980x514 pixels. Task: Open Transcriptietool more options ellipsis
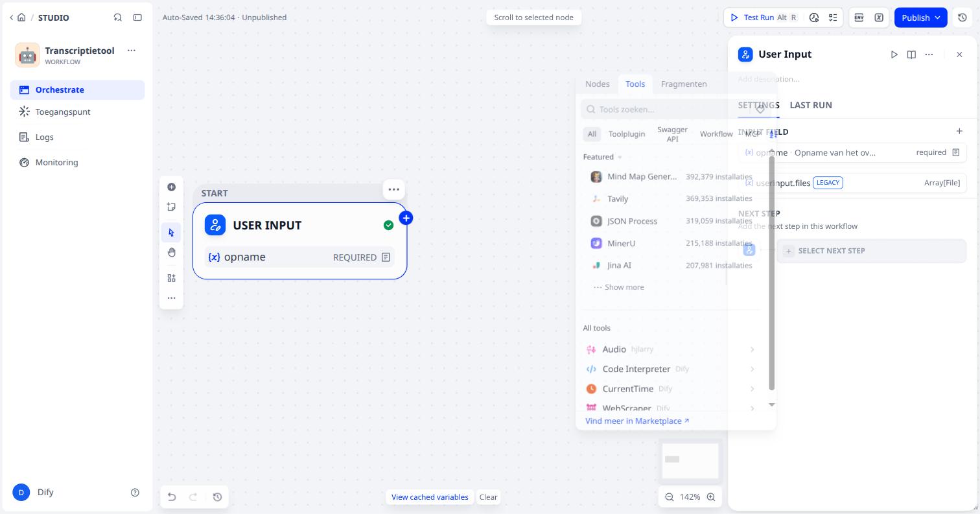coord(132,50)
